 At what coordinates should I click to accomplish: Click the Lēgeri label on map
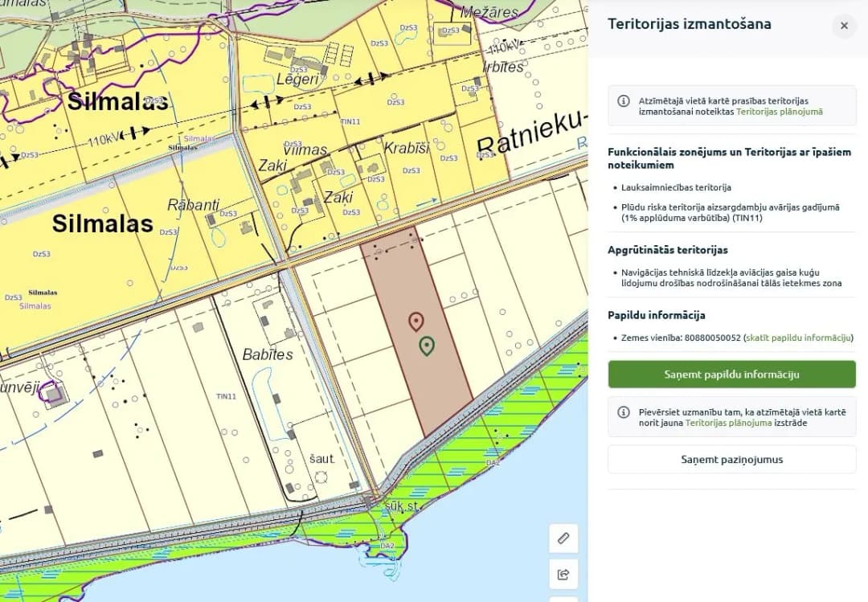click(x=298, y=80)
